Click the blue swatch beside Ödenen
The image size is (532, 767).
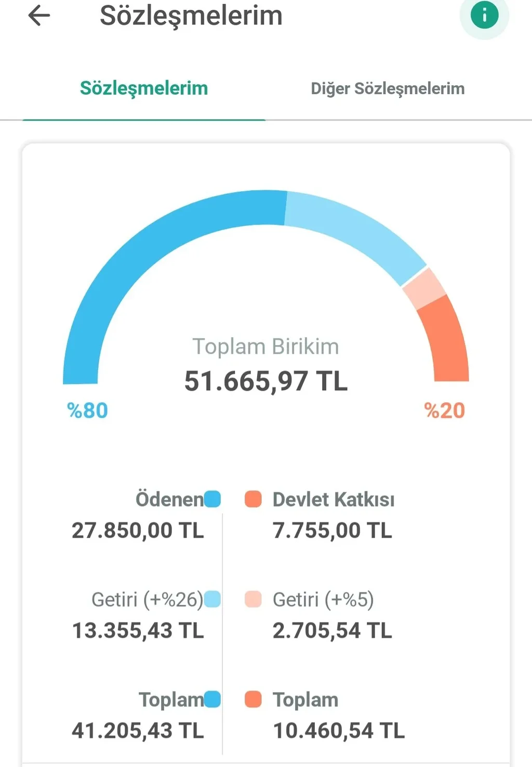click(x=212, y=499)
